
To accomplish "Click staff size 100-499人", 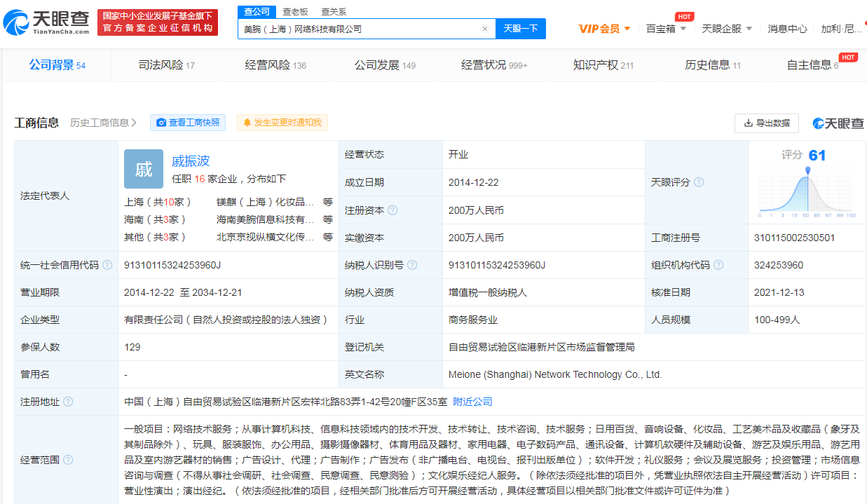I will (777, 320).
